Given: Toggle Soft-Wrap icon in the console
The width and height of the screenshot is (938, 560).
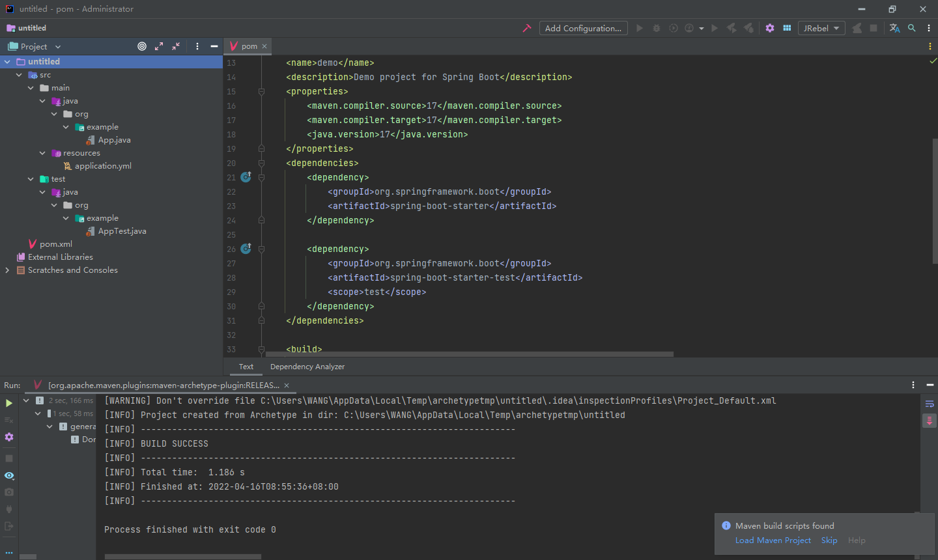Looking at the screenshot, I should pyautogui.click(x=930, y=404).
